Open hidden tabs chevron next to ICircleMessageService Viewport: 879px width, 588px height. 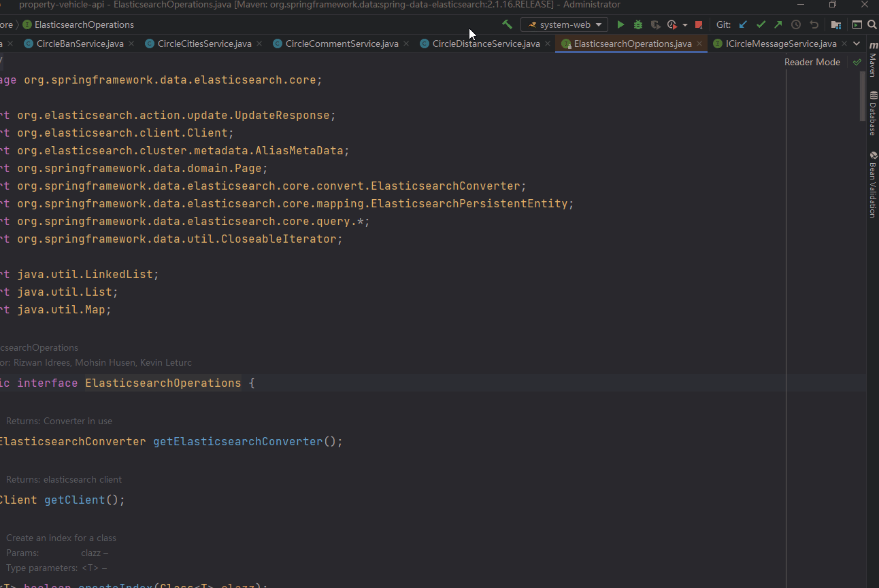[856, 43]
